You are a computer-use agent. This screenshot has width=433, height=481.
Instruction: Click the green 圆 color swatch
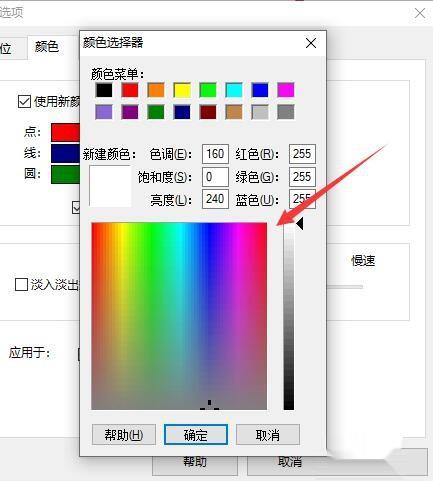click(x=65, y=174)
